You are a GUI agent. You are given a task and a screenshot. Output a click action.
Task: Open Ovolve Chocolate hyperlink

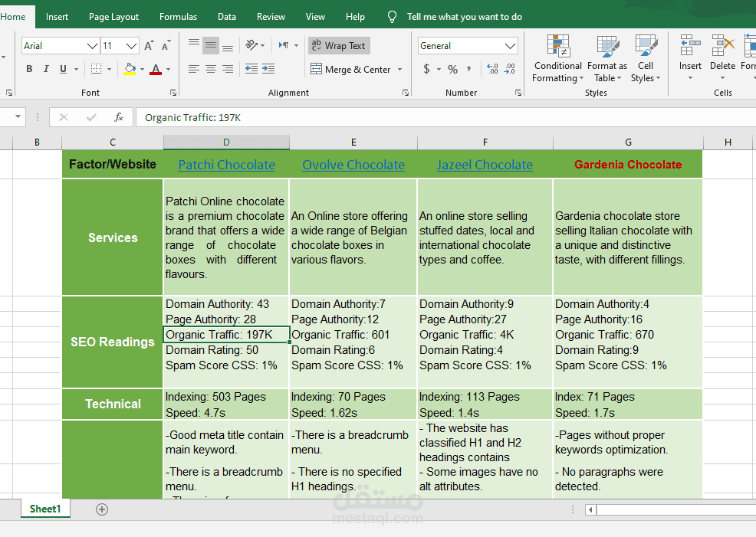pos(353,165)
